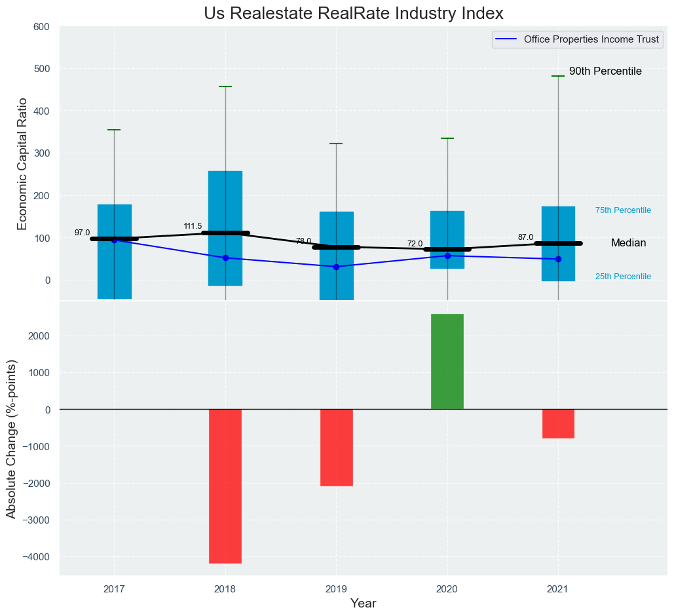The height and width of the screenshot is (616, 674).
Task: Click the 72.0 median value label
Action: pyautogui.click(x=415, y=244)
